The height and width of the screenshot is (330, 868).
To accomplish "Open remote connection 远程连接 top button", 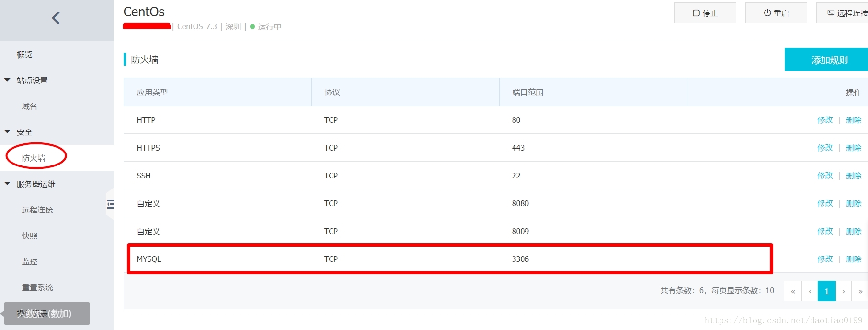I will [843, 13].
